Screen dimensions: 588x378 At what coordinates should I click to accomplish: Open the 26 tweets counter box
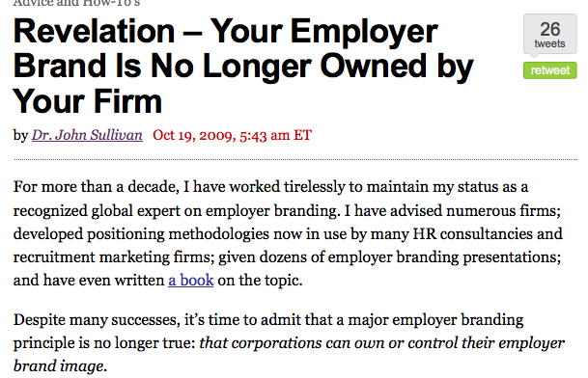549,35
